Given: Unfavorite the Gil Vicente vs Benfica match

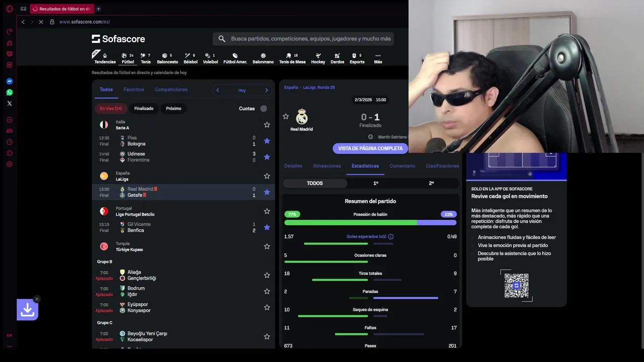Looking at the screenshot, I should pyautogui.click(x=267, y=227).
